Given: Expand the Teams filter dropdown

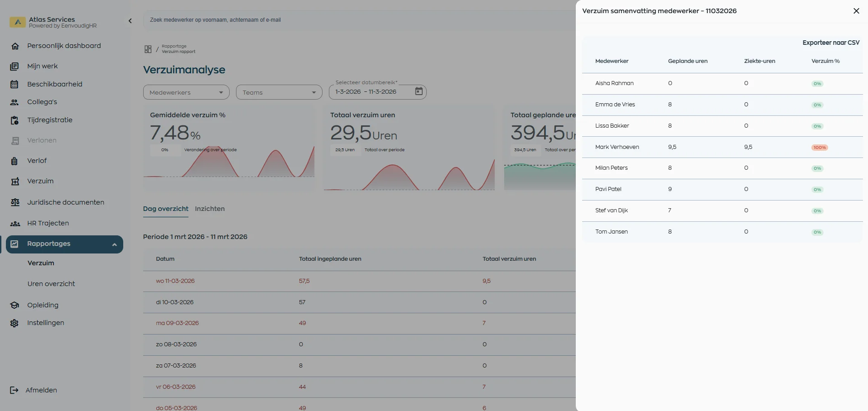Looking at the screenshot, I should click(x=278, y=92).
